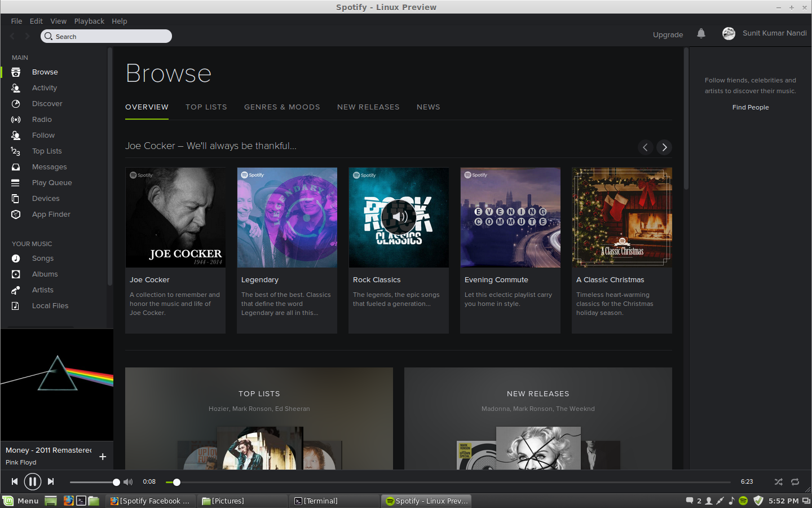The image size is (812, 508).
Task: Show next featured playlists
Action: [664, 147]
